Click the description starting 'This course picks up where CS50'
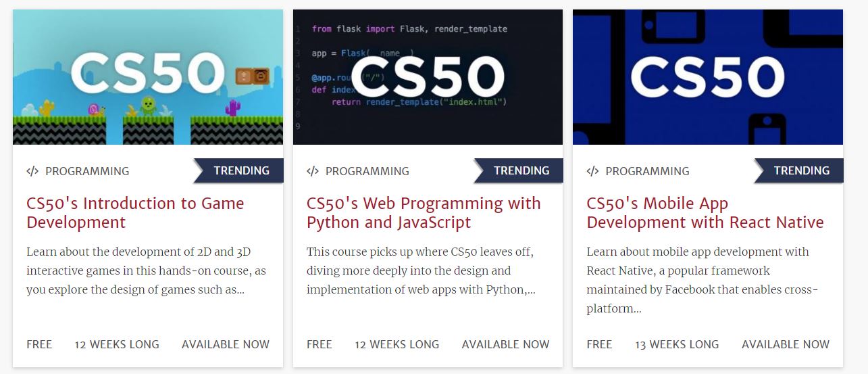The image size is (868, 374). (x=421, y=271)
